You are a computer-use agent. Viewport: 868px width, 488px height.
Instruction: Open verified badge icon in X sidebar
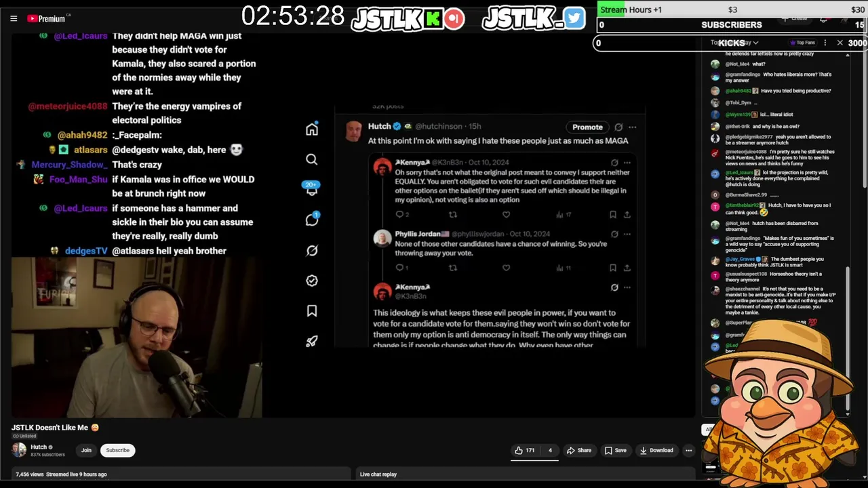click(x=311, y=280)
